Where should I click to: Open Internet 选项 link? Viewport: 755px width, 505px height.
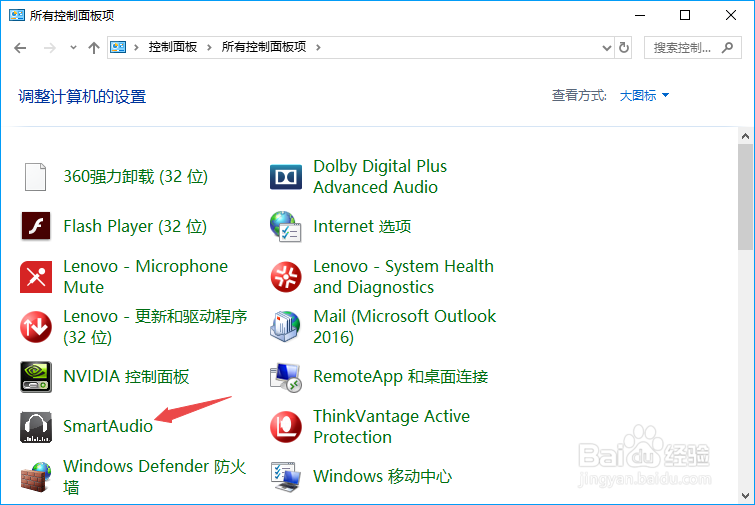[x=362, y=226]
